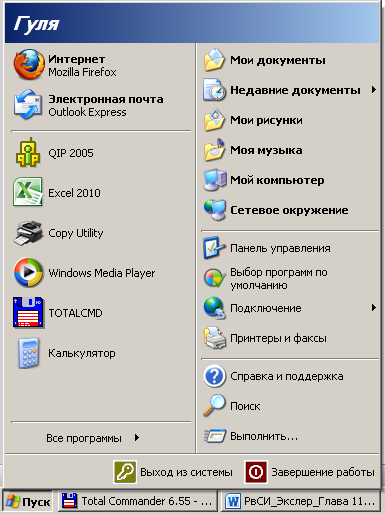The height and width of the screenshot is (514, 385).
Task: Open Мои рисунки folder icon
Action: click(x=214, y=120)
